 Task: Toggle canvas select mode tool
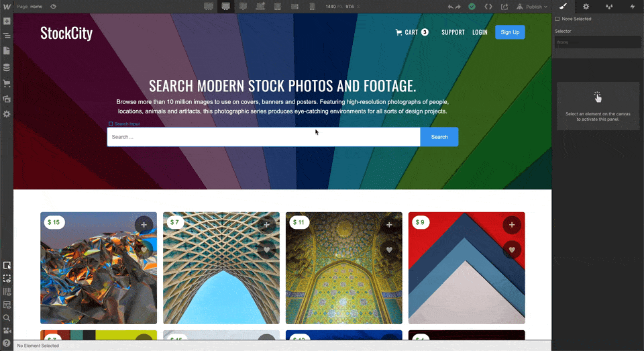[7, 266]
